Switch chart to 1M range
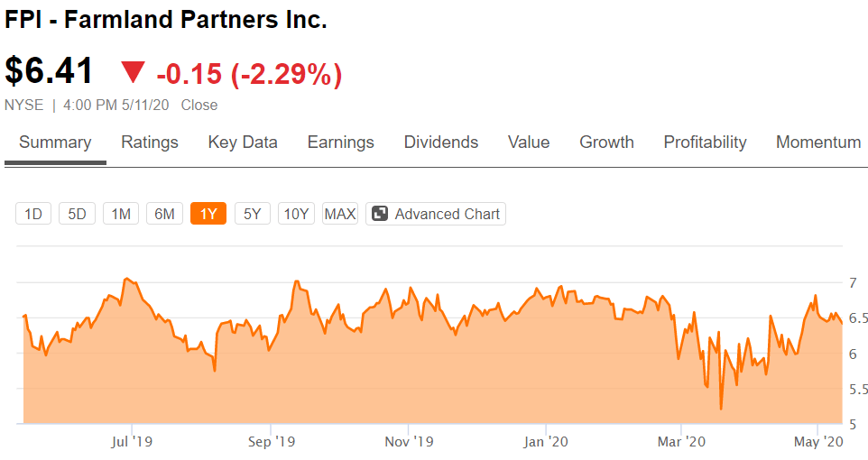This screenshot has width=868, height=460. [x=121, y=214]
